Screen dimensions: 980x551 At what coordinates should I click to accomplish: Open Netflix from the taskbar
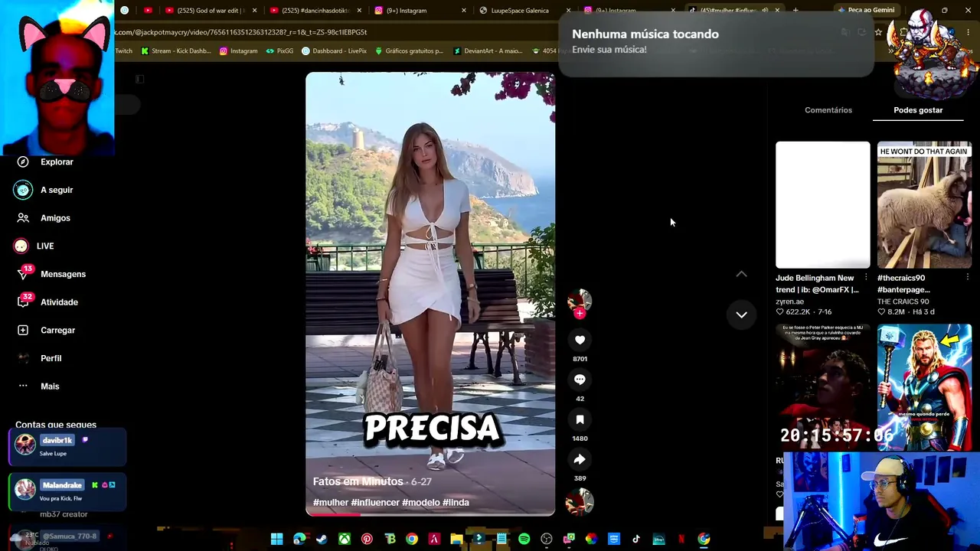(681, 539)
